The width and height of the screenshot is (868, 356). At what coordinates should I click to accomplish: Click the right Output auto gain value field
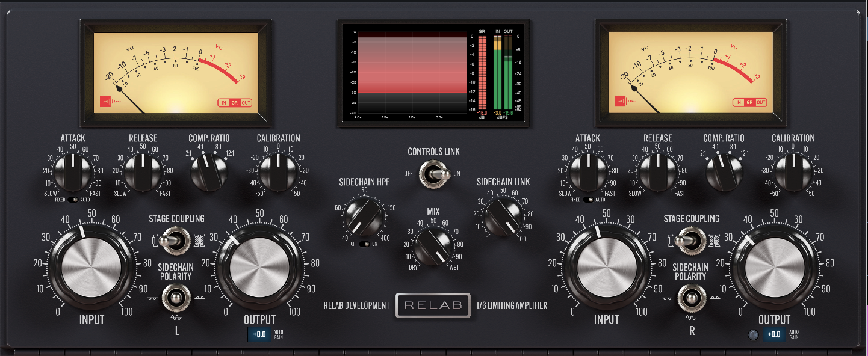774,334
